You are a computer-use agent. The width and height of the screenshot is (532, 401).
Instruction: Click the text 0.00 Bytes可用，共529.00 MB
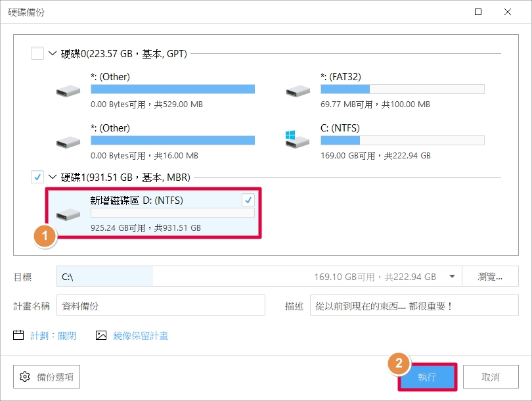[x=146, y=105]
